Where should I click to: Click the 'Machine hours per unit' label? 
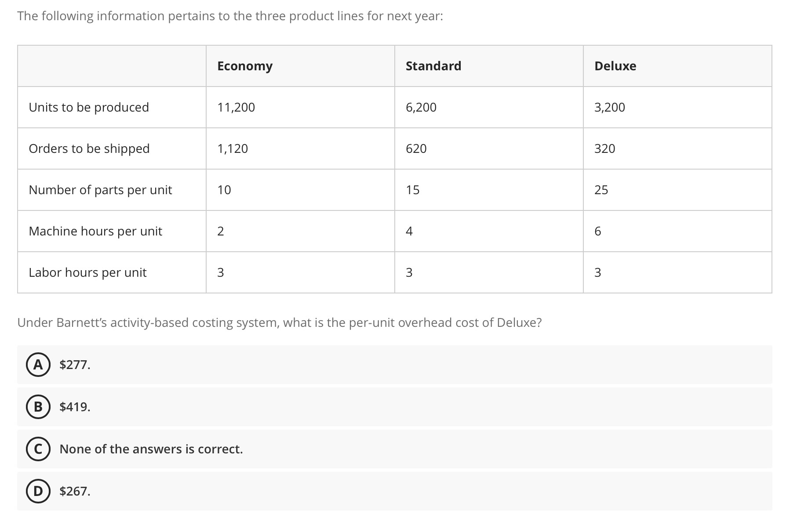tap(95, 231)
